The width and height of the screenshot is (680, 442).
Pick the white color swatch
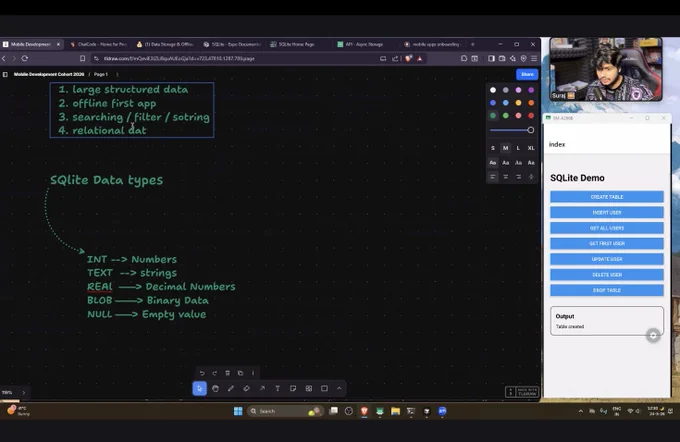coord(493,90)
